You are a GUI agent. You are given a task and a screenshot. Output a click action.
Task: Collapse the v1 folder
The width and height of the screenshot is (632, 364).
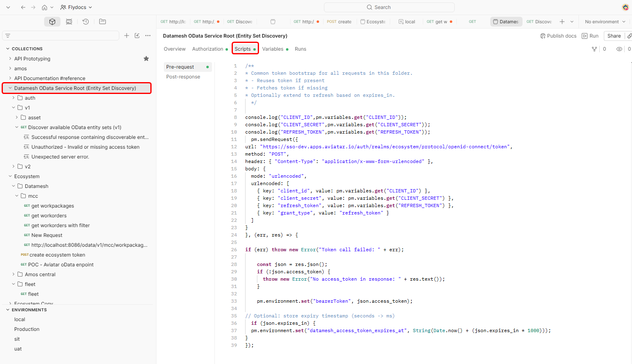(13, 107)
